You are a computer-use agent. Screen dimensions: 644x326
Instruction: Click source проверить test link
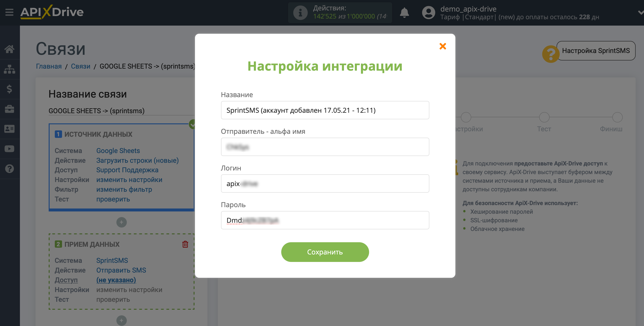[113, 199]
